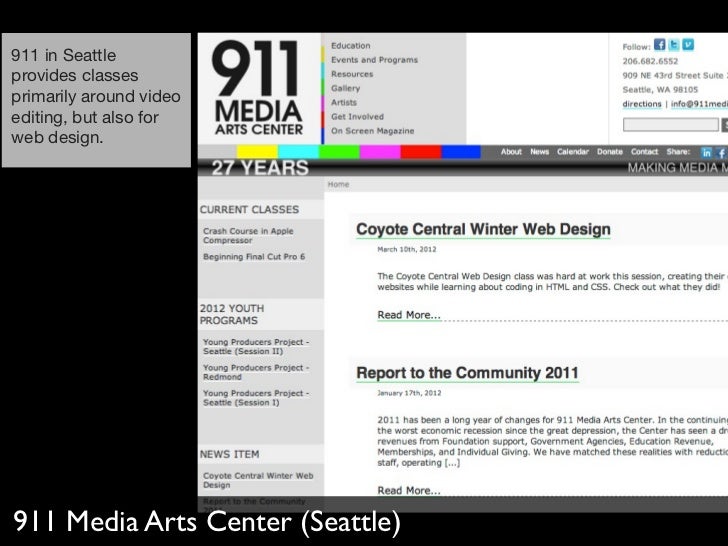This screenshot has width=728, height=546.
Task: Open the Twitter follow icon
Action: (674, 45)
